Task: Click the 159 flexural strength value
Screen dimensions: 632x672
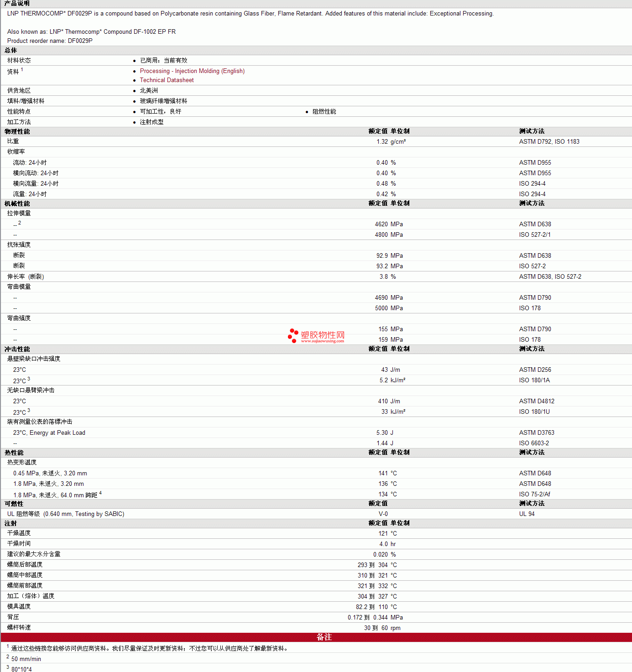Action: (383, 340)
